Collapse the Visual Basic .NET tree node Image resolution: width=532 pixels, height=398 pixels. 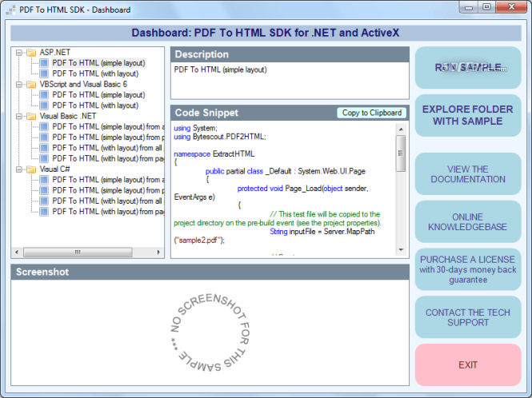tap(19, 116)
